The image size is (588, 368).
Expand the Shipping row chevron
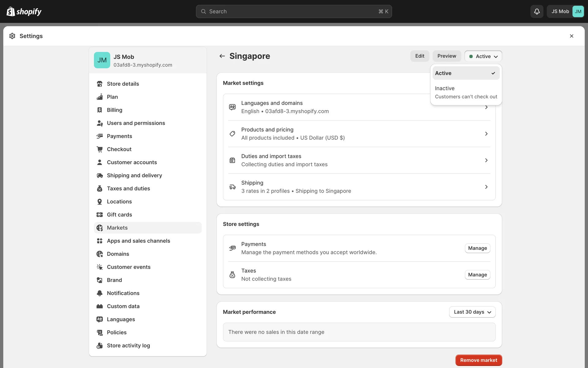[486, 187]
